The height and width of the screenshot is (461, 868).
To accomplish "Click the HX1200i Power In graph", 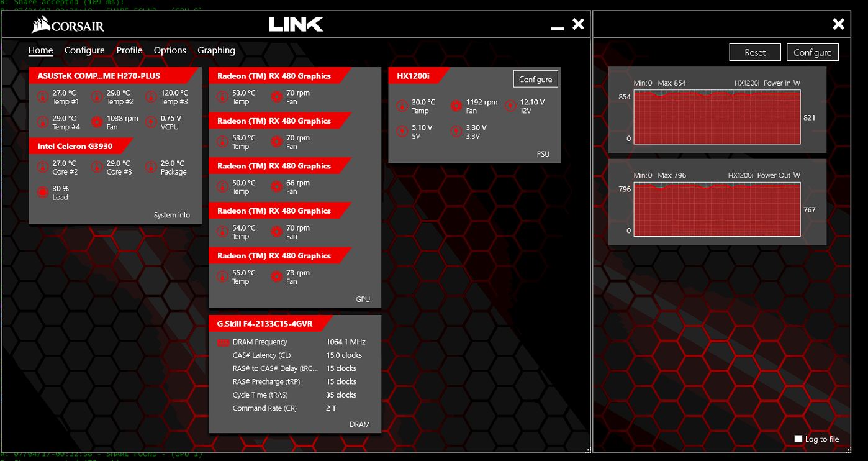I will click(x=717, y=117).
